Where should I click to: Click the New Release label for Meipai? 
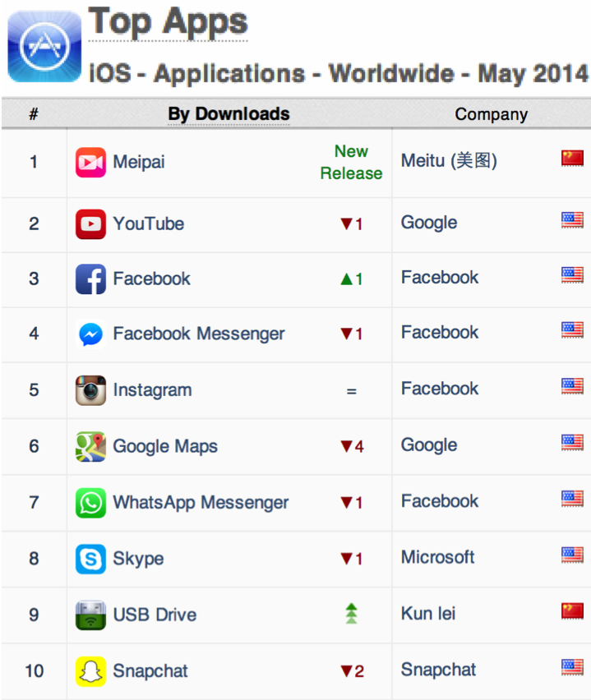coord(351,163)
